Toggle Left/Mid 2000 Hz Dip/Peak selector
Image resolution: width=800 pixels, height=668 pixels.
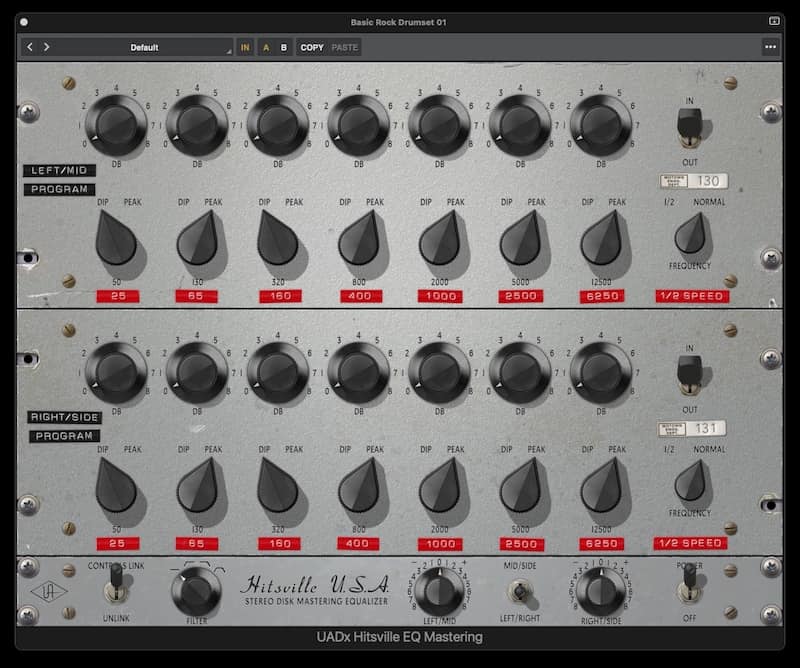tap(440, 238)
